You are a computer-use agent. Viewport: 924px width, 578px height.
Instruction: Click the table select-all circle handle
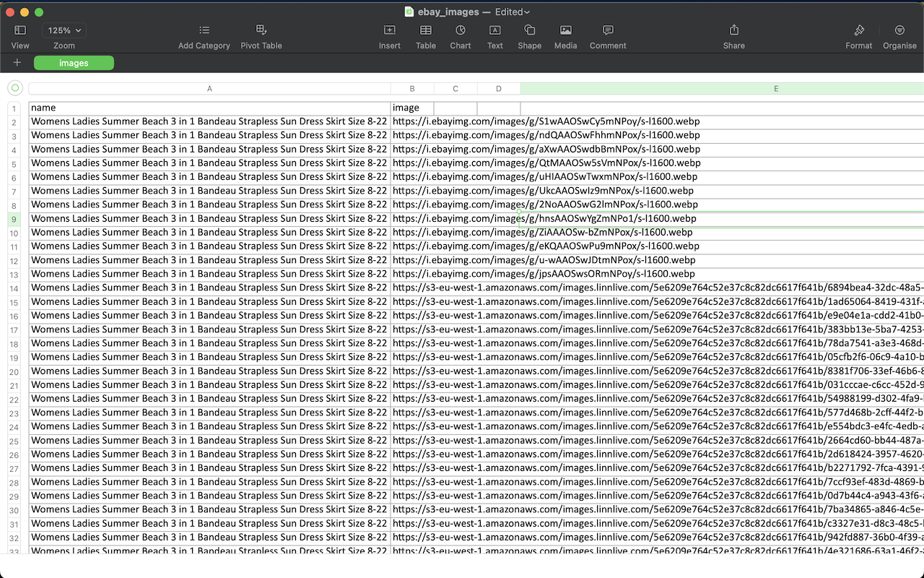pyautogui.click(x=14, y=88)
